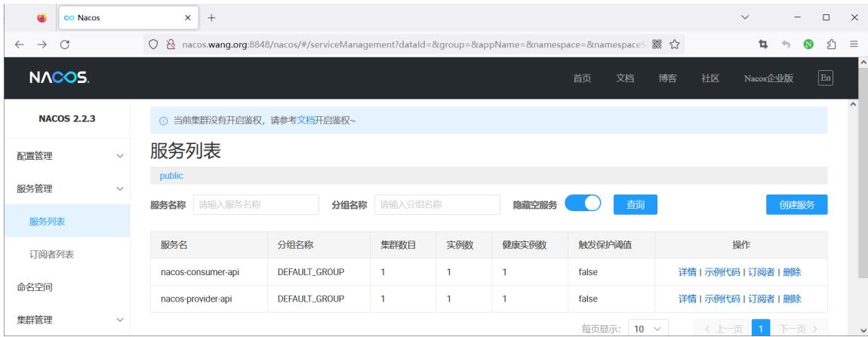Click the insecure connection lock icon

171,44
